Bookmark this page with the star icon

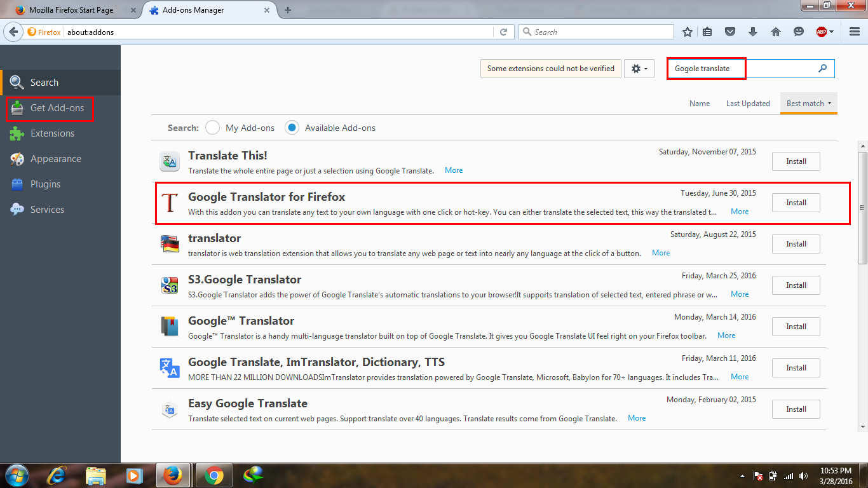coord(687,32)
